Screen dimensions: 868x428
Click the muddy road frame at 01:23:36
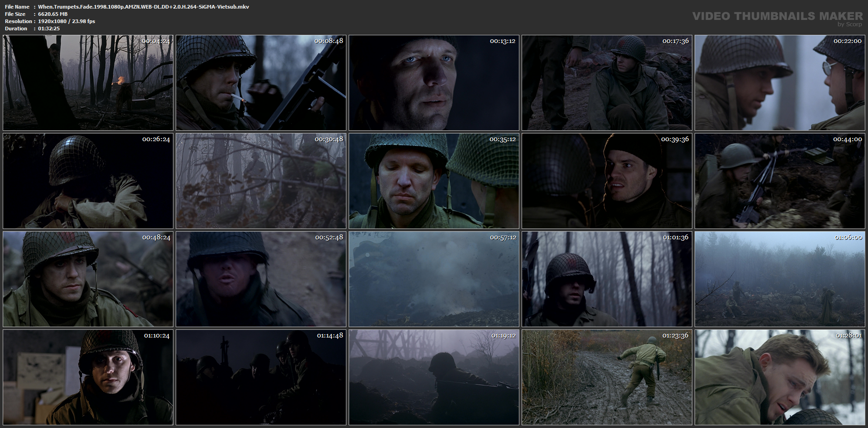click(607, 377)
